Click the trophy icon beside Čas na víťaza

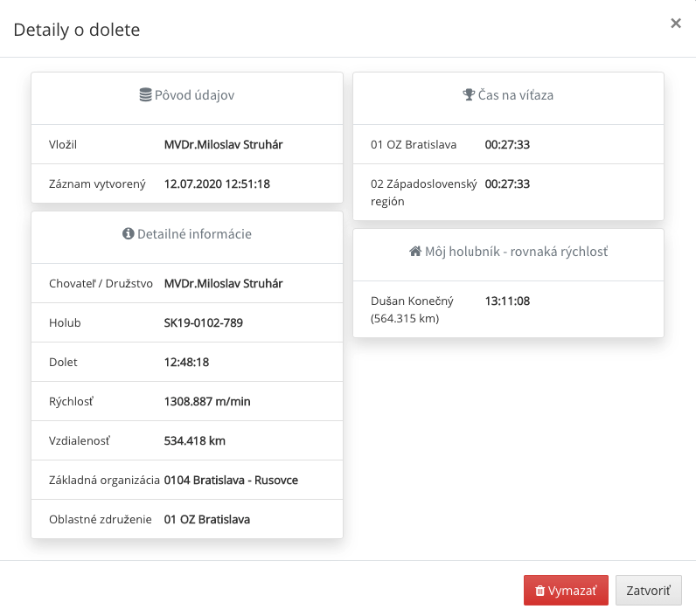(x=469, y=95)
